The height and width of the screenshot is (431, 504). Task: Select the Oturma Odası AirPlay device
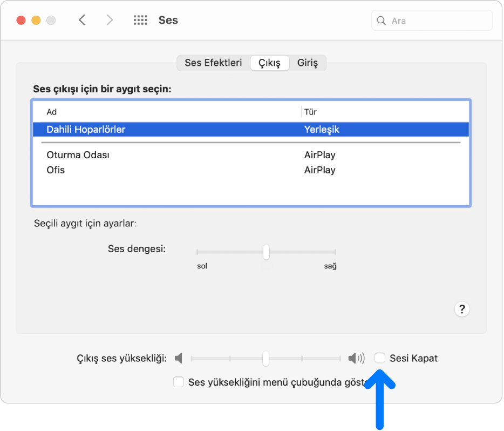pos(251,155)
